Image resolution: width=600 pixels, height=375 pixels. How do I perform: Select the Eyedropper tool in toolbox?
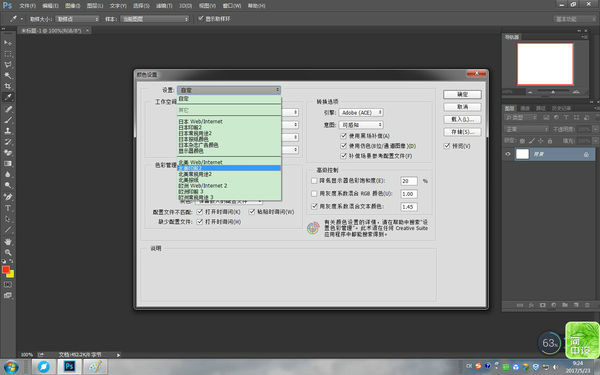point(8,97)
